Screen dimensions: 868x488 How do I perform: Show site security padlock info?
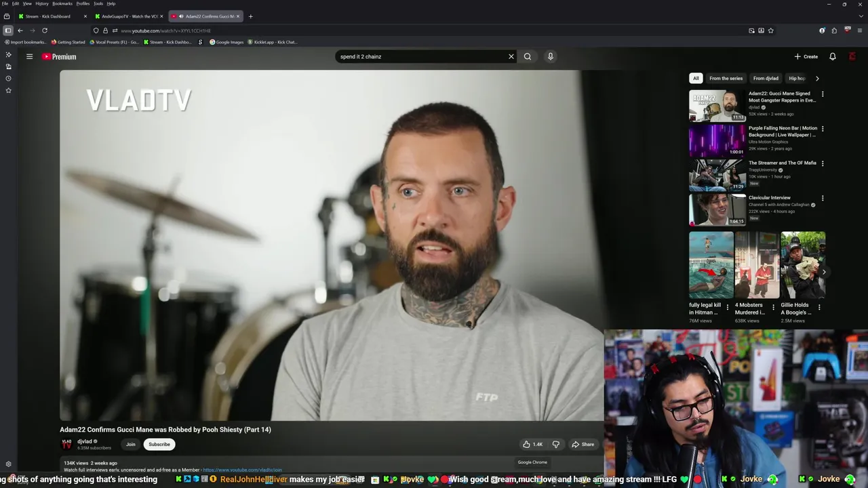[x=105, y=30]
